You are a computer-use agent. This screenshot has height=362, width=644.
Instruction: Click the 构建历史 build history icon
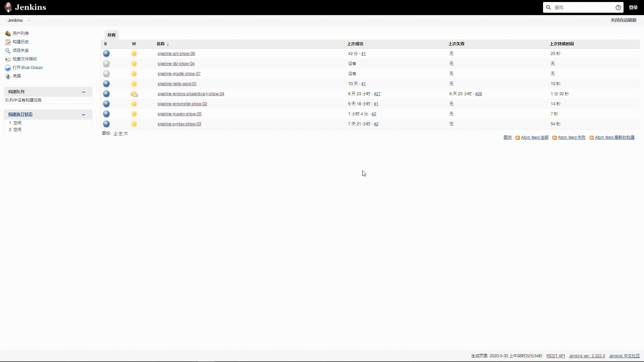click(x=8, y=42)
